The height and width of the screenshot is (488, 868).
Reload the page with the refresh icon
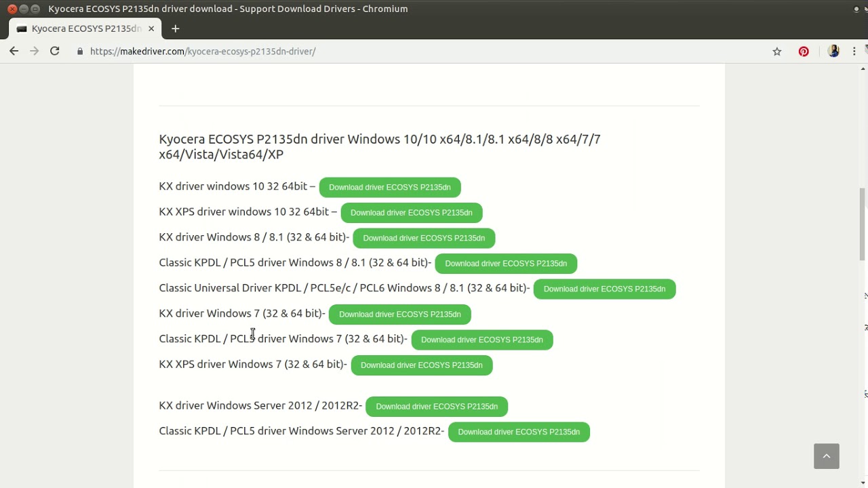[55, 51]
